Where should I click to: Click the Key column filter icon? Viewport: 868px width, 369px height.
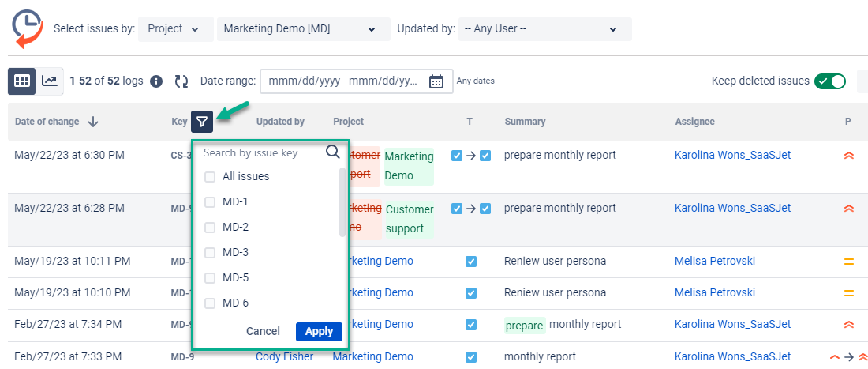coord(203,122)
